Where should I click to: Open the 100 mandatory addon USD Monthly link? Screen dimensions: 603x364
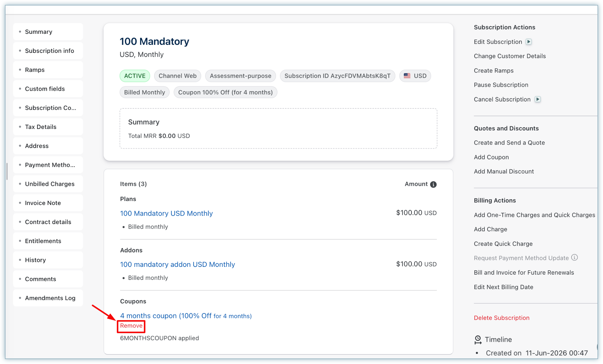point(177,264)
